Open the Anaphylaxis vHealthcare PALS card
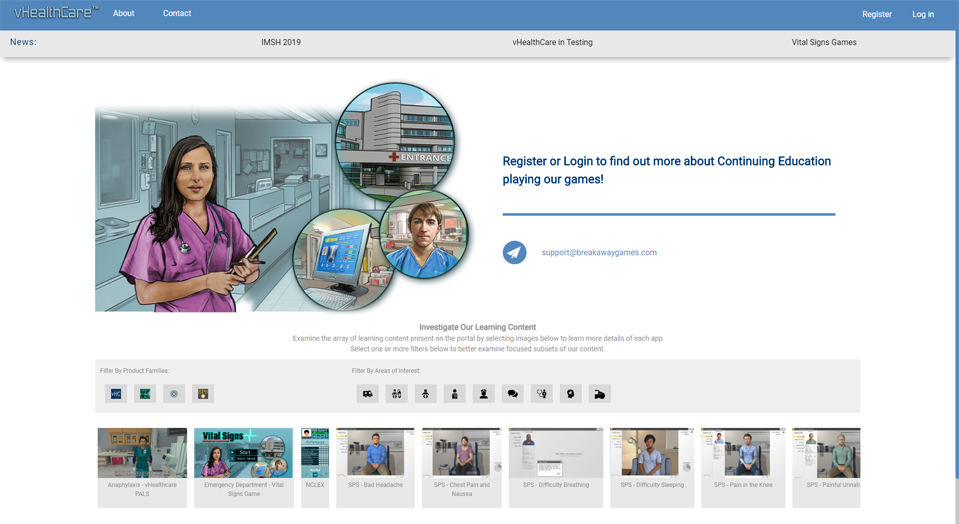This screenshot has height=524, width=959. (x=142, y=467)
